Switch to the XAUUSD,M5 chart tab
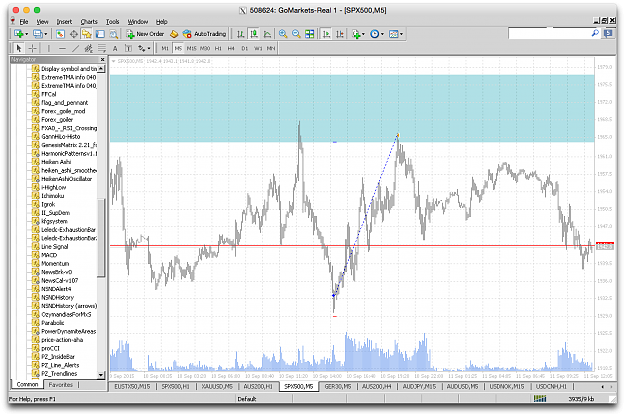This screenshot has width=625, height=416. pos(217,387)
